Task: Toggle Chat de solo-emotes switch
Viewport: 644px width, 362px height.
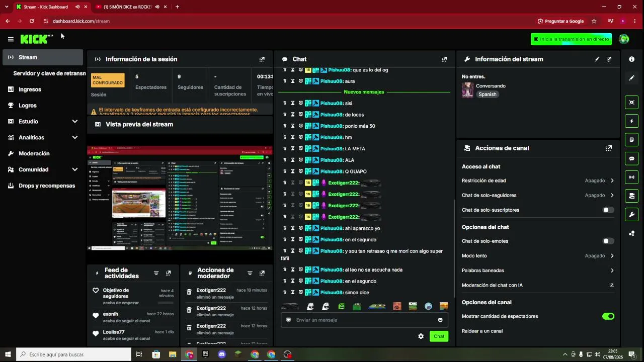Action: pos(608,241)
